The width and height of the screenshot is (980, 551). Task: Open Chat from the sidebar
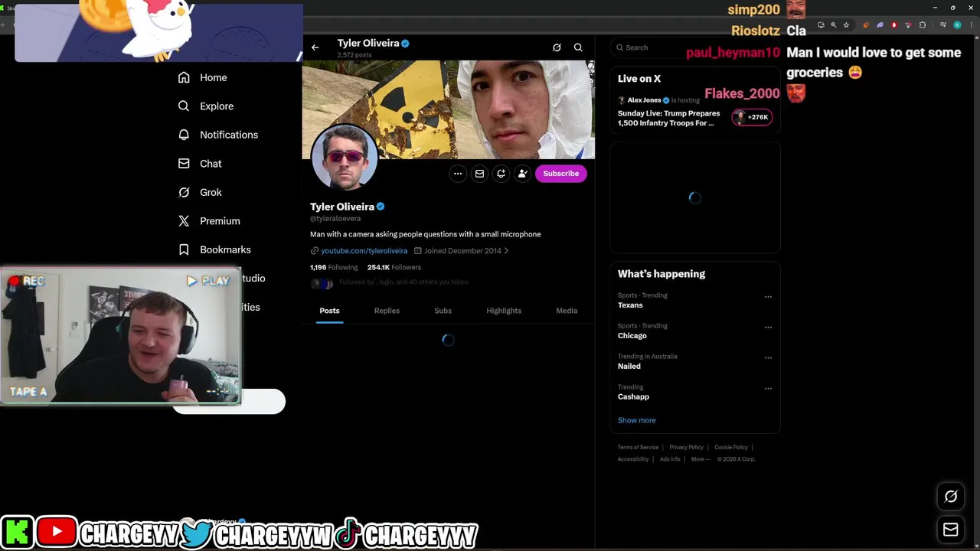point(199,164)
